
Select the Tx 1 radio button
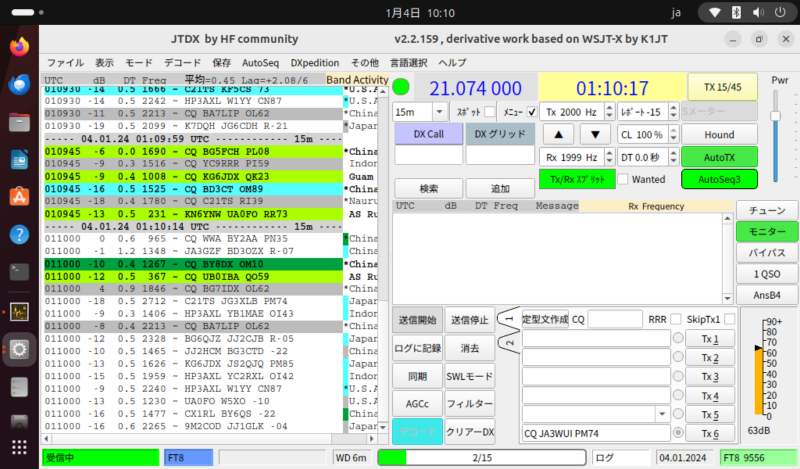point(678,338)
